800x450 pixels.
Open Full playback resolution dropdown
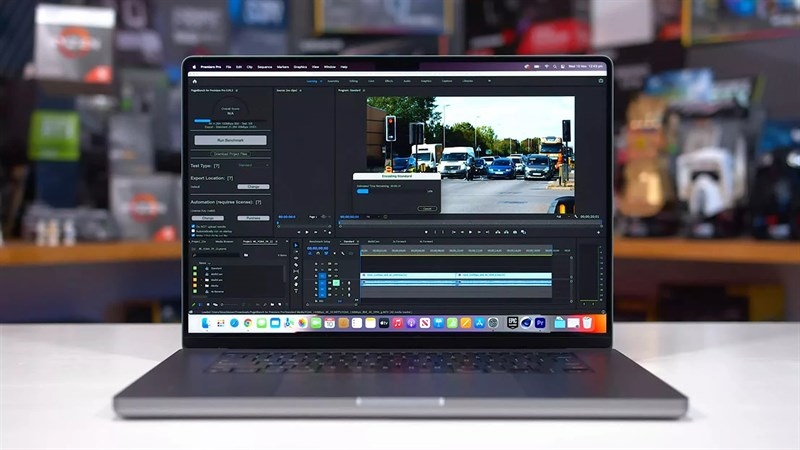point(562,216)
